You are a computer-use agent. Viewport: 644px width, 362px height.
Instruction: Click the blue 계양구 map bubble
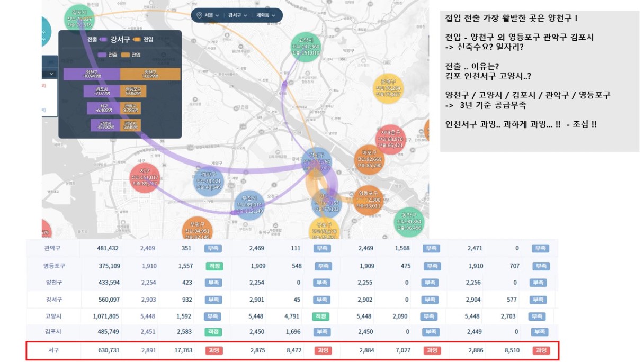coord(209,182)
